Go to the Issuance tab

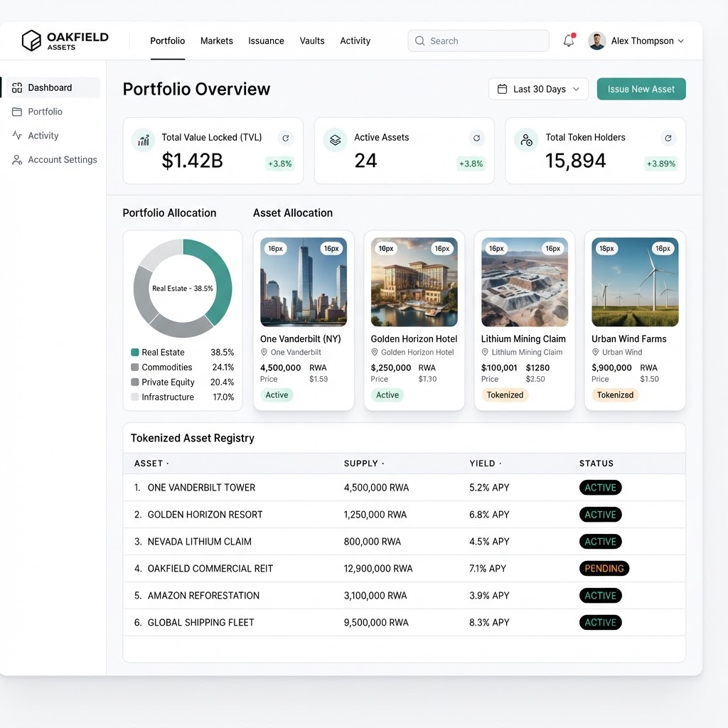[266, 41]
